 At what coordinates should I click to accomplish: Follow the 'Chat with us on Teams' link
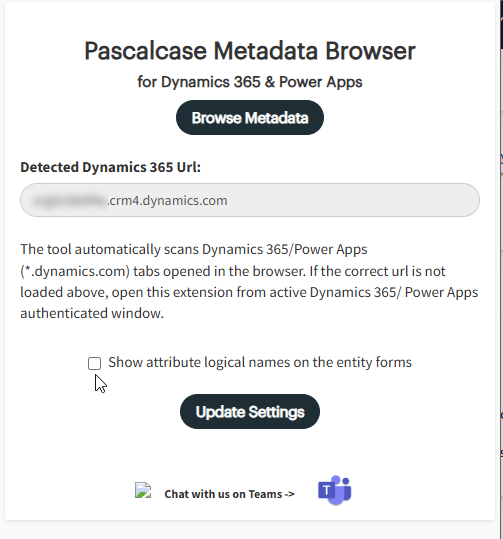(x=229, y=494)
